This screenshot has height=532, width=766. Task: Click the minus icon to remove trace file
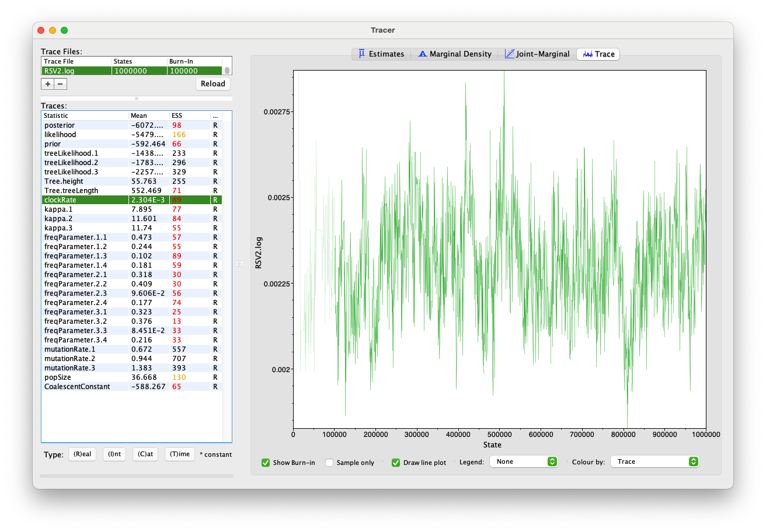tap(61, 84)
